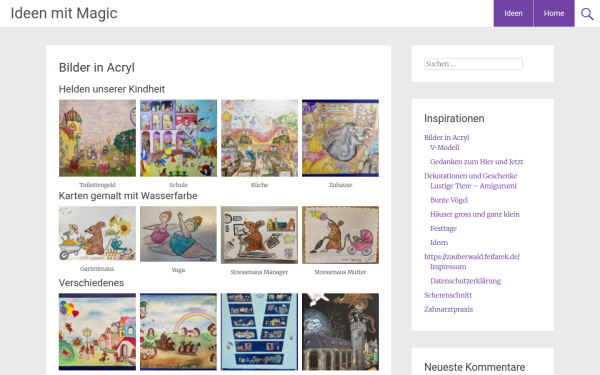600x375 pixels.
Task: Open the Festtage sidebar link
Action: (443, 228)
